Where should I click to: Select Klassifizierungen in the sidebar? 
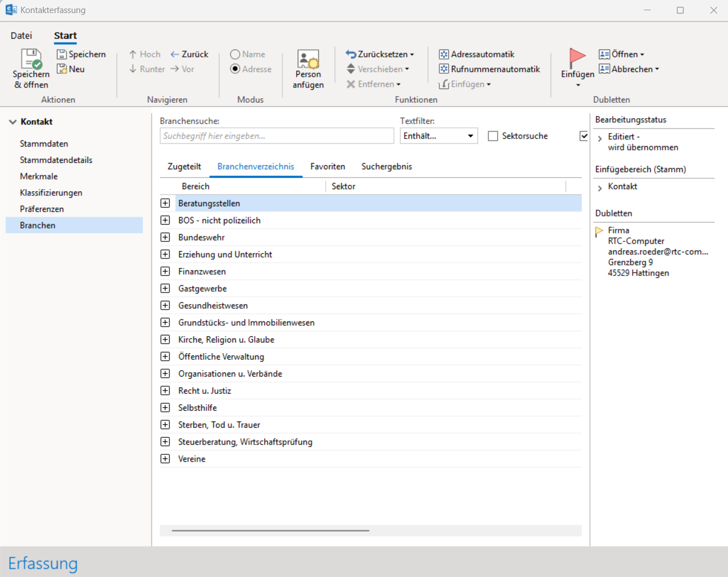51,193
